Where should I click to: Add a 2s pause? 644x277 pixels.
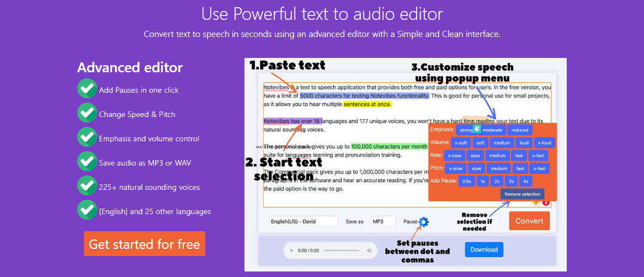497,181
